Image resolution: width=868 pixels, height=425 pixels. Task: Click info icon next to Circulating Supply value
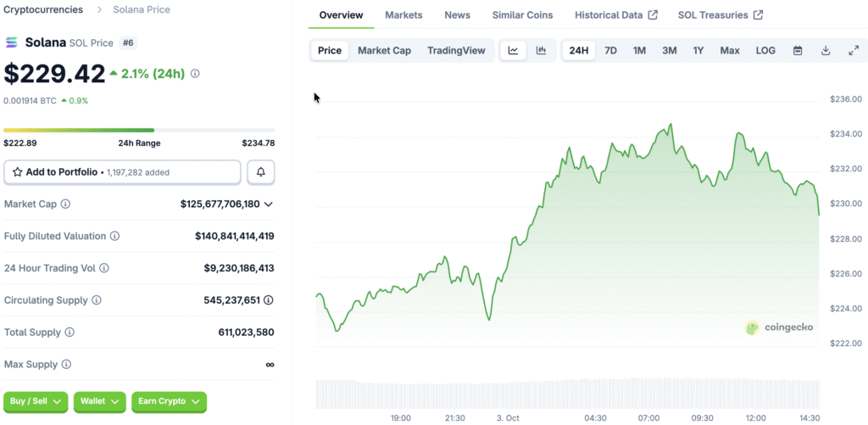click(269, 300)
